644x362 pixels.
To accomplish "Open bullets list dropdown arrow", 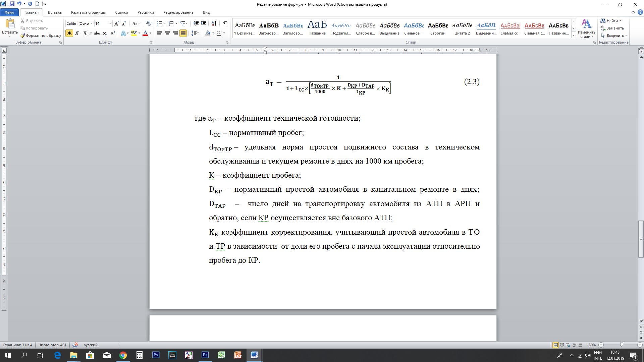I will 165,23.
